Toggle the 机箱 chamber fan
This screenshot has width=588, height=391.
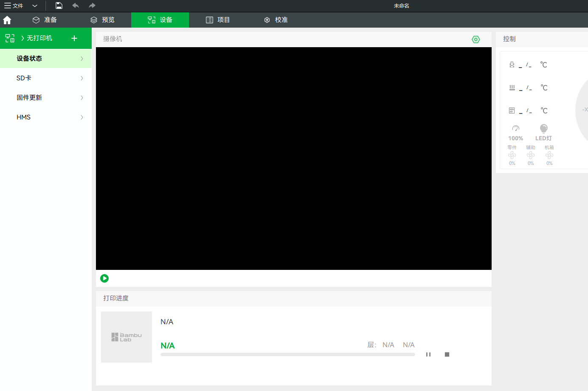click(549, 156)
